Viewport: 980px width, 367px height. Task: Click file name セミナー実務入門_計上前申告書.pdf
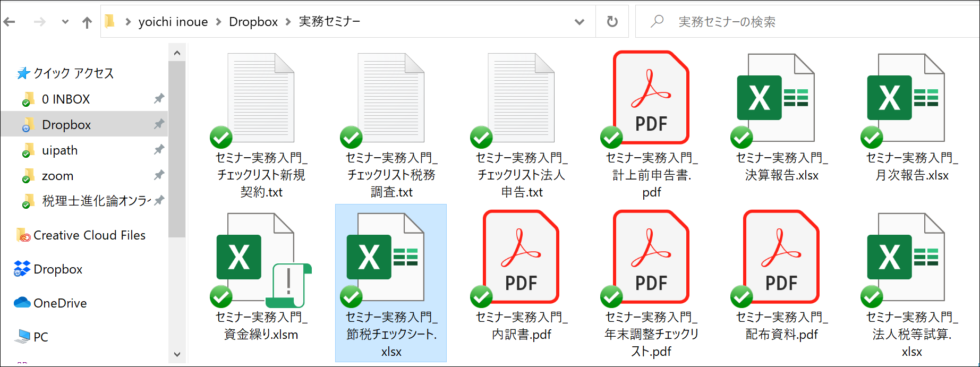[652, 175]
